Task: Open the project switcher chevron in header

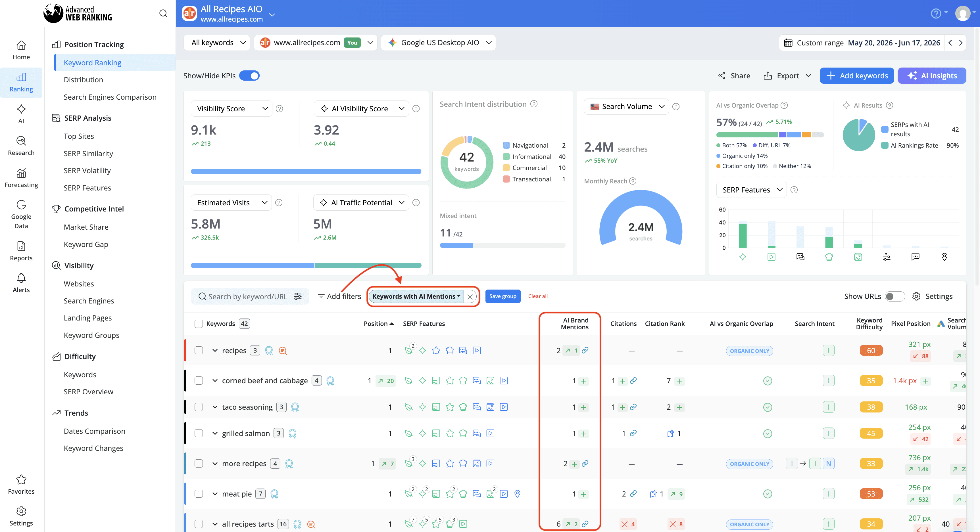Action: (272, 15)
